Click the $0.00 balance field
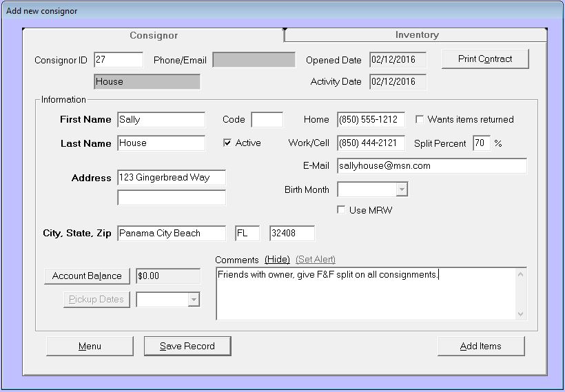This screenshot has width=565, height=392. tap(168, 276)
